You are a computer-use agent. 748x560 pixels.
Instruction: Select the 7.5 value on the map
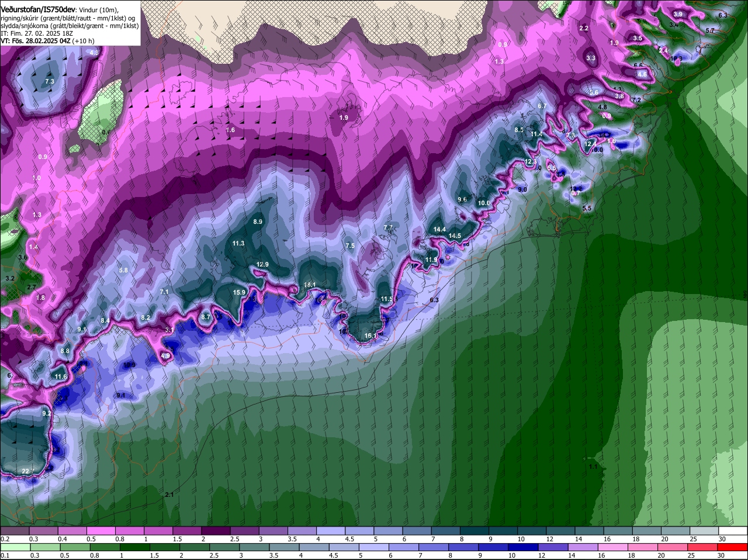pyautogui.click(x=350, y=246)
